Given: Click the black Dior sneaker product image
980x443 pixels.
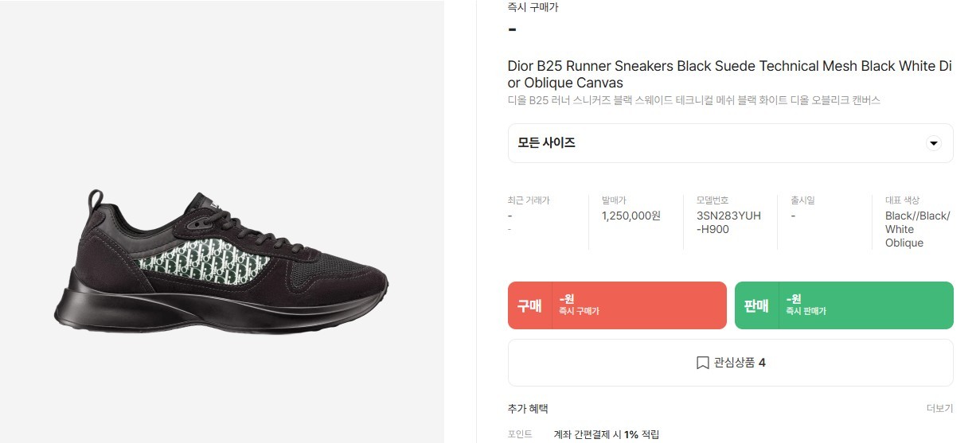Looking at the screenshot, I should [x=221, y=261].
